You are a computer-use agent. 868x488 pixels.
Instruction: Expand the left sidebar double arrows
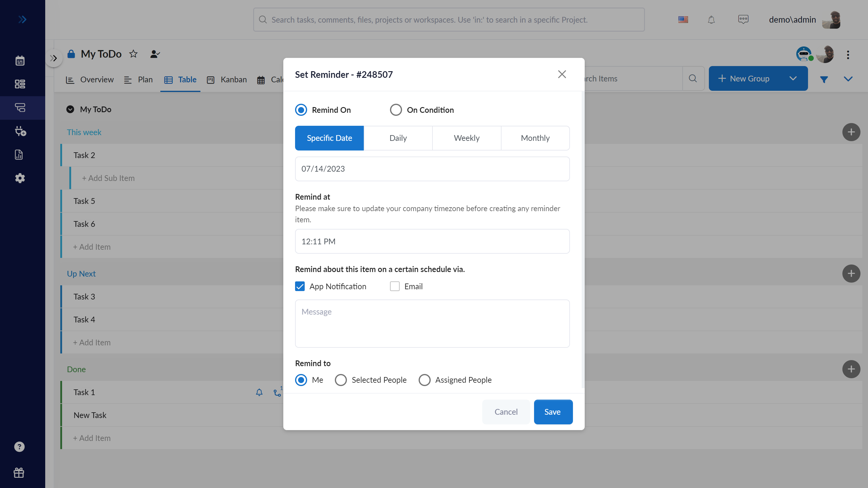[x=22, y=20]
